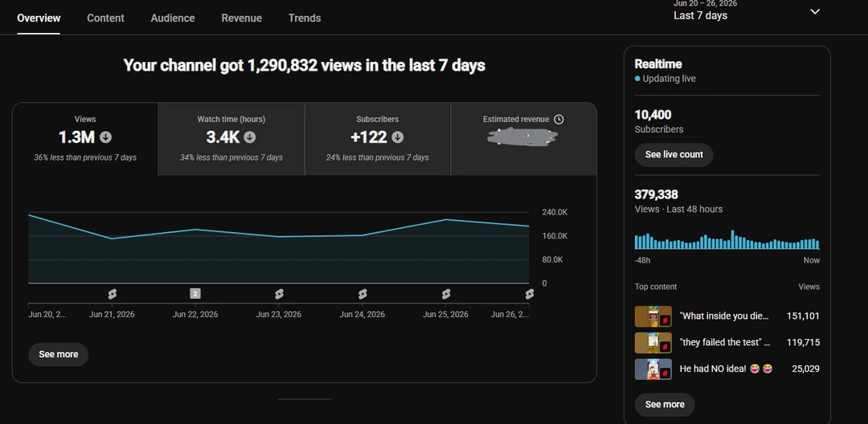
Task: Click the Top content column header
Action: coord(656,287)
